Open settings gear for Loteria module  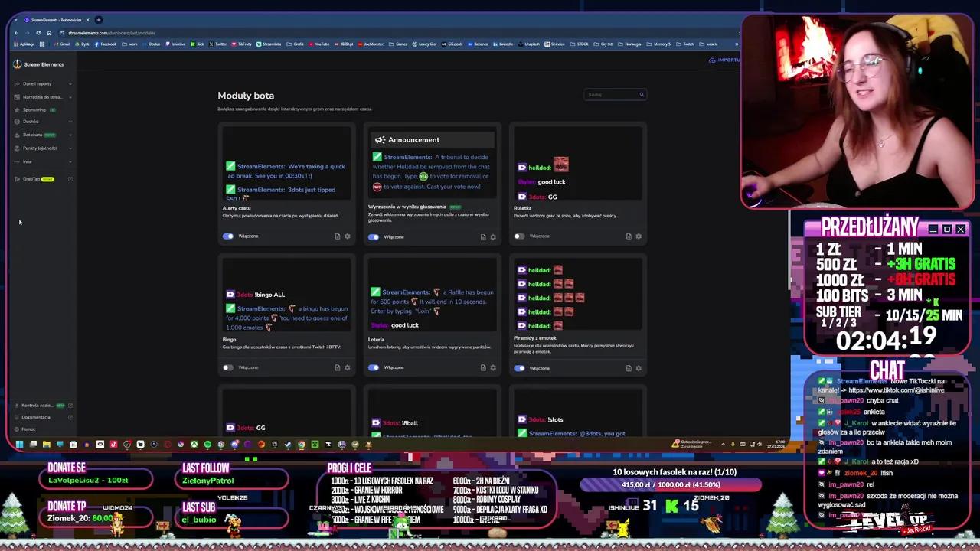point(493,368)
